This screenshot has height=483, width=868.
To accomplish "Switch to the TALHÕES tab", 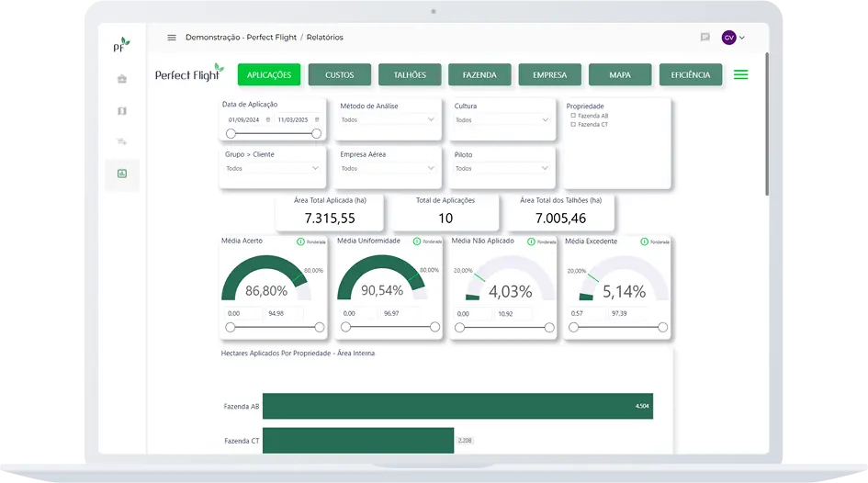I will point(410,74).
